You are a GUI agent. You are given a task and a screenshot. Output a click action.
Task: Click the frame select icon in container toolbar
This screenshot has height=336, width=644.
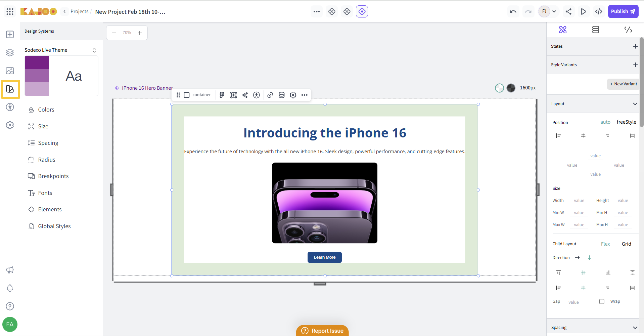tap(234, 95)
